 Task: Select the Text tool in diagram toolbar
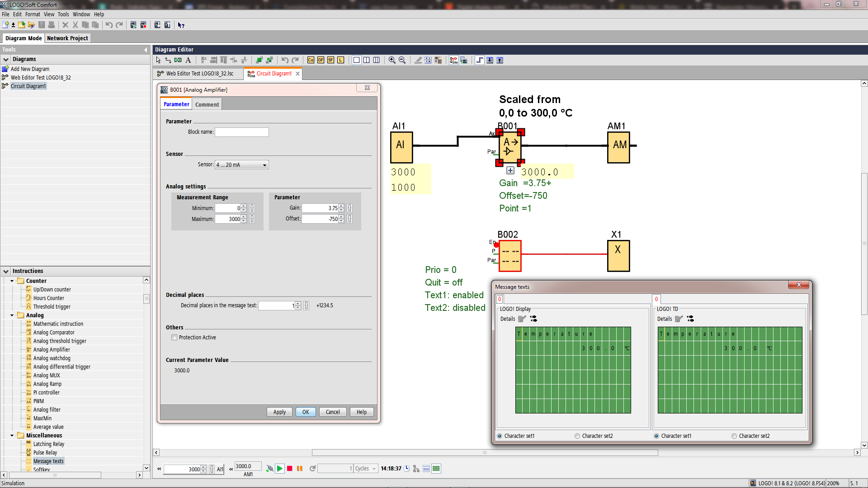click(x=188, y=60)
